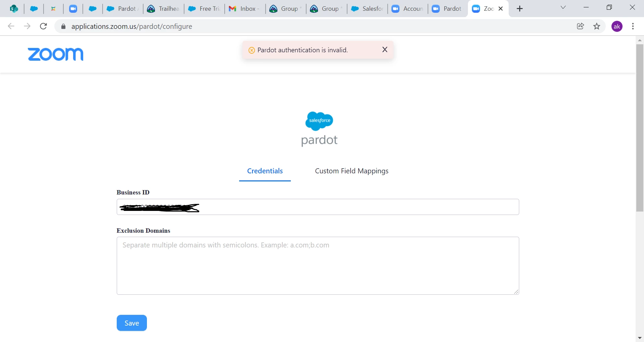Click the Salesforce Pardot logo
This screenshot has height=342, width=644.
(319, 129)
